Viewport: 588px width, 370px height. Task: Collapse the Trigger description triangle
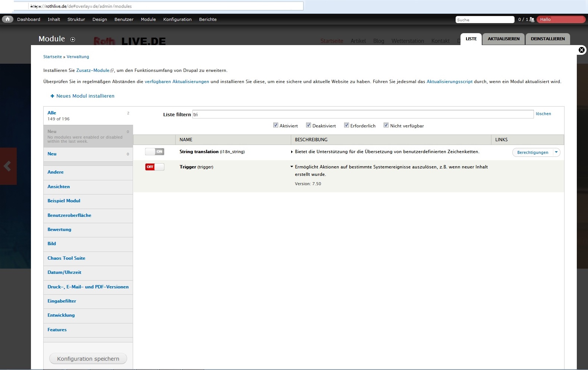(x=292, y=167)
